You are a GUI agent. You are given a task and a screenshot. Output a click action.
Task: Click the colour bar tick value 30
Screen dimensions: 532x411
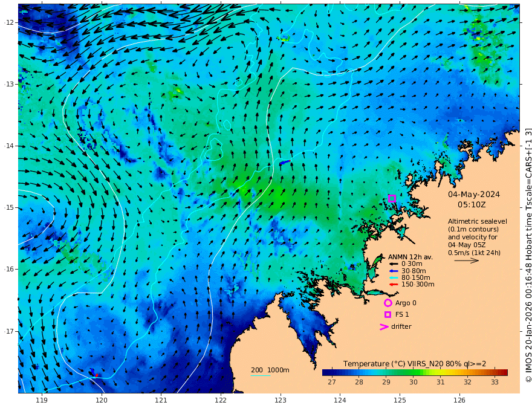click(x=414, y=382)
